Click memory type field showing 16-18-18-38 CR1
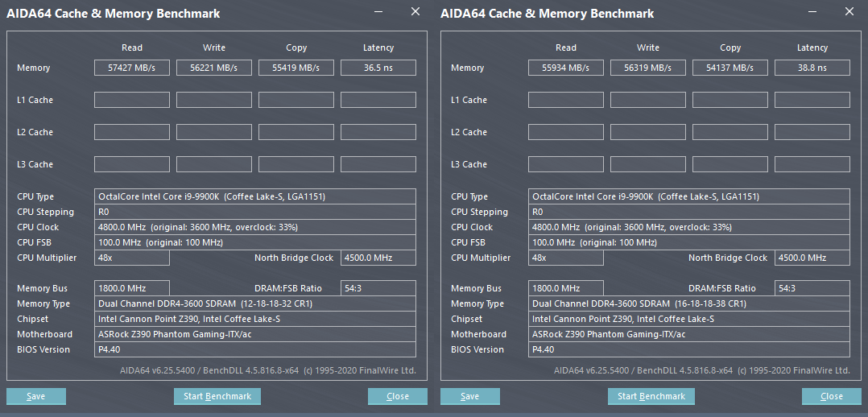The width and height of the screenshot is (868, 417). pyautogui.click(x=689, y=303)
